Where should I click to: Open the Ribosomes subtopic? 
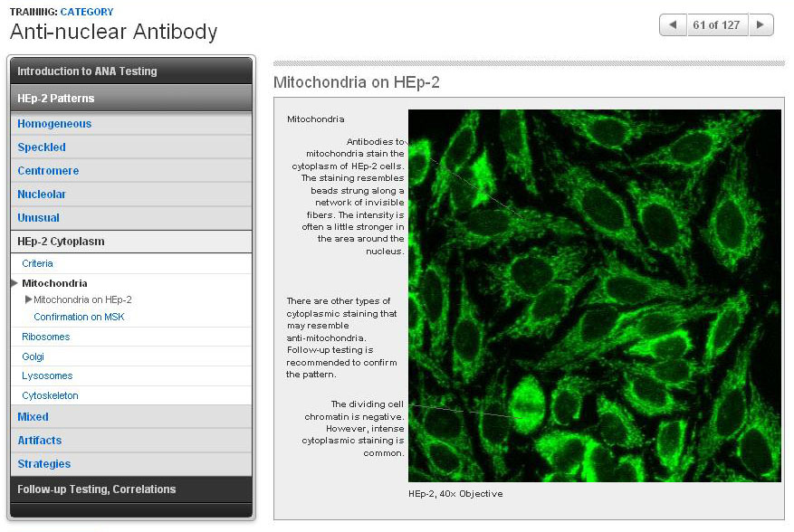45,337
